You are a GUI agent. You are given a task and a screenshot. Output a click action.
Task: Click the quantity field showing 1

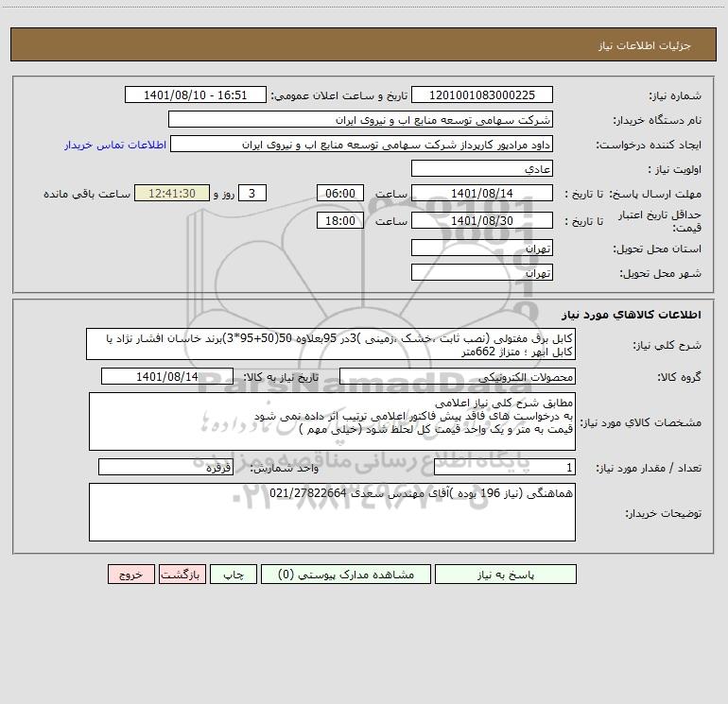coord(505,468)
